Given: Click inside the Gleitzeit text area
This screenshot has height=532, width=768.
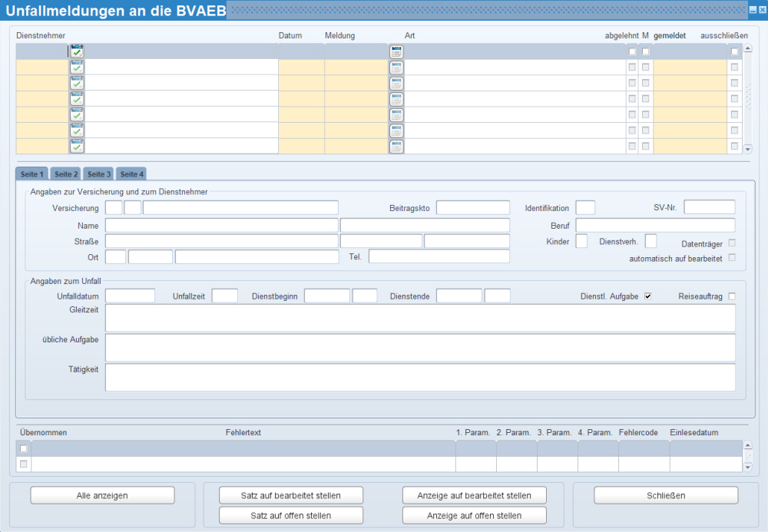Looking at the screenshot, I should click(420, 318).
